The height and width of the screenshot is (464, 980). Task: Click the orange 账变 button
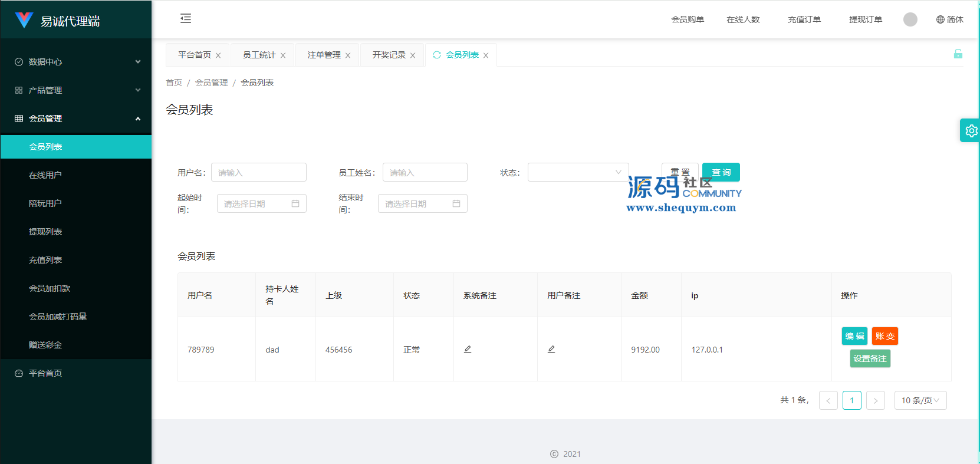coord(884,336)
